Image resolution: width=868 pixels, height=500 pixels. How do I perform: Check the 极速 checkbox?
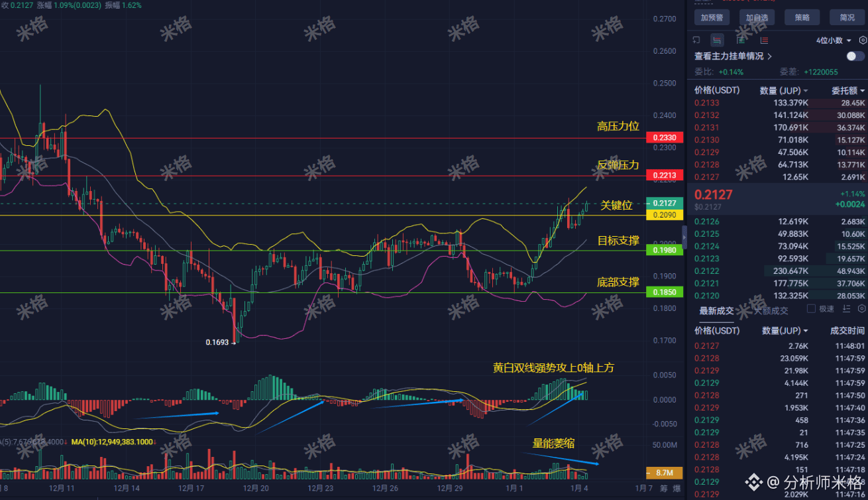point(811,309)
